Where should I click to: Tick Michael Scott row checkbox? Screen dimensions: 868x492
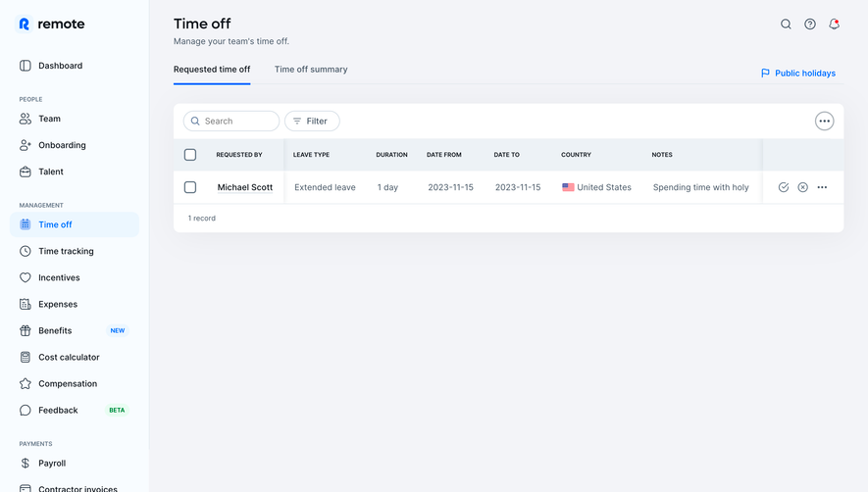click(190, 187)
